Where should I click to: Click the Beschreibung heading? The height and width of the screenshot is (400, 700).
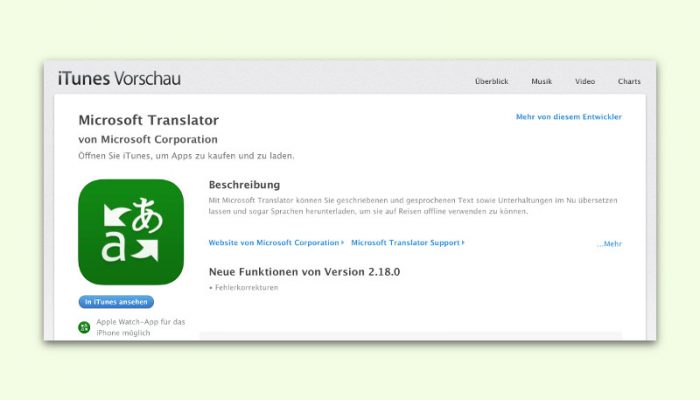(x=244, y=184)
